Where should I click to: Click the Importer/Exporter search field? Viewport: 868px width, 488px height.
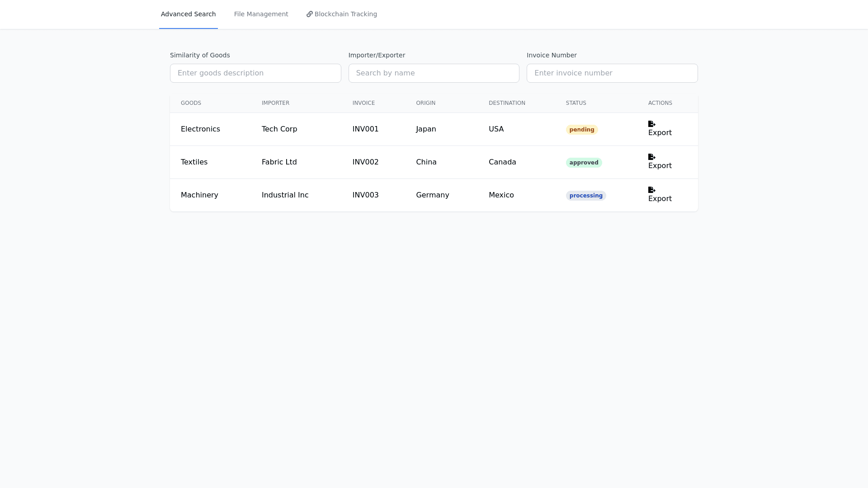pyautogui.click(x=434, y=73)
